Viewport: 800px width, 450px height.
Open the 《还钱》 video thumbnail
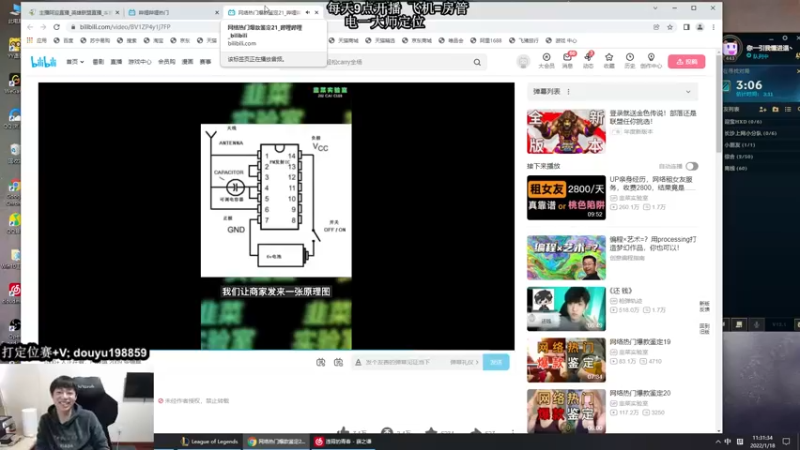coord(566,309)
